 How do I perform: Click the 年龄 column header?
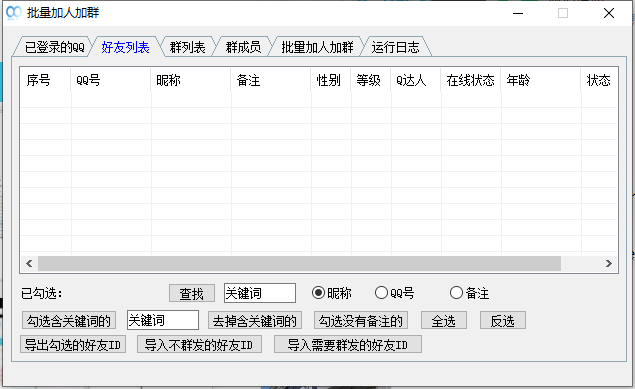[x=541, y=80]
